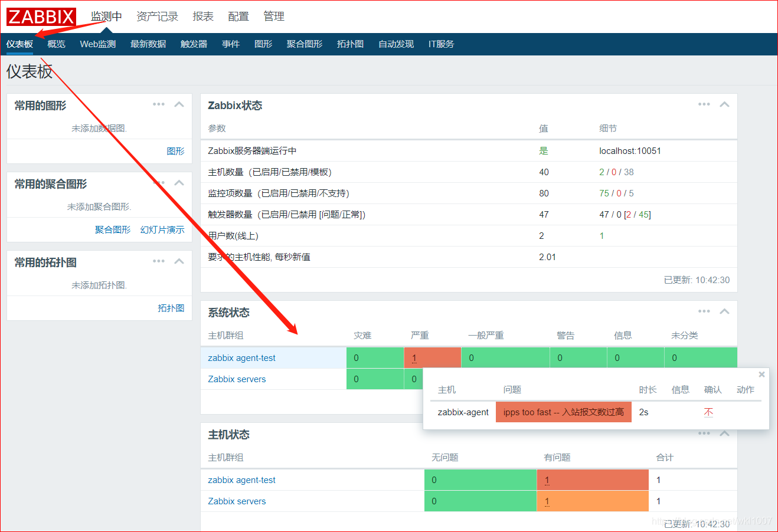Open the 常用的拓扑图 widget options dots
This screenshot has height=532, width=778.
[x=159, y=261]
